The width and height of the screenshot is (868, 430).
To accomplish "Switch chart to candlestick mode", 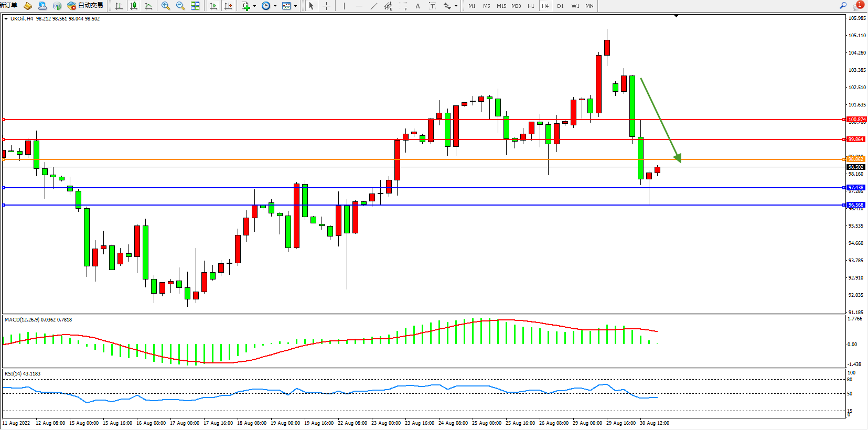I will 134,6.
